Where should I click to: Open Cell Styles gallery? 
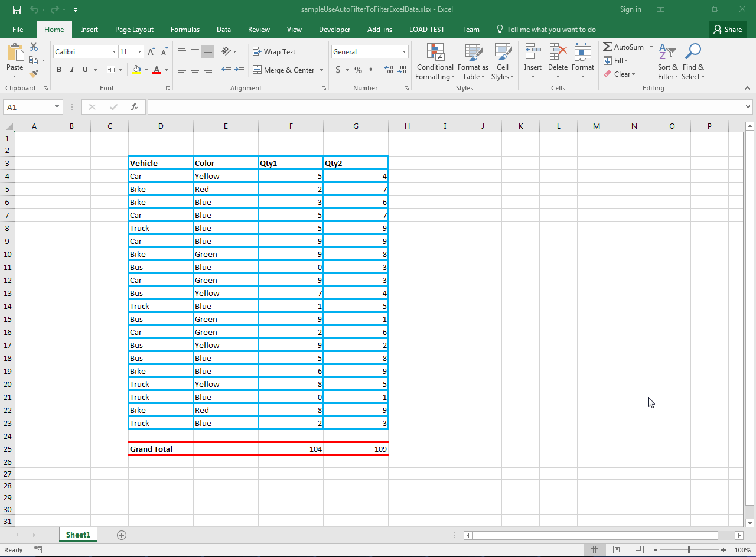(x=503, y=61)
